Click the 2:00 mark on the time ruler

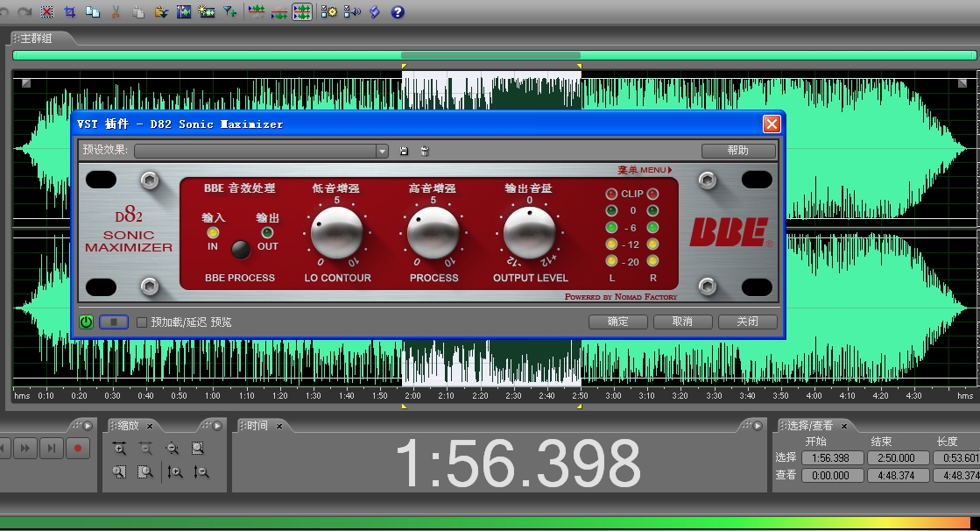pyautogui.click(x=412, y=395)
